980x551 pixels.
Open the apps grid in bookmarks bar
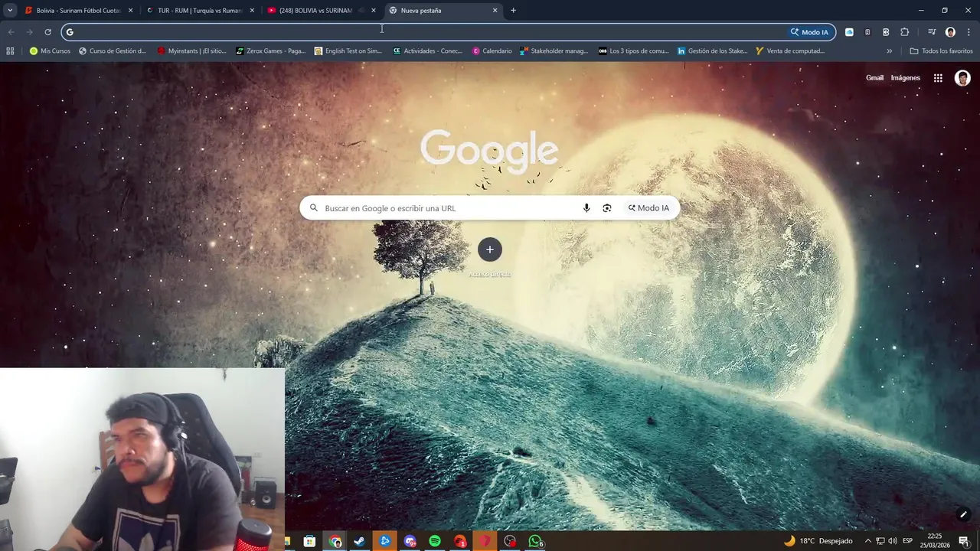(10, 51)
